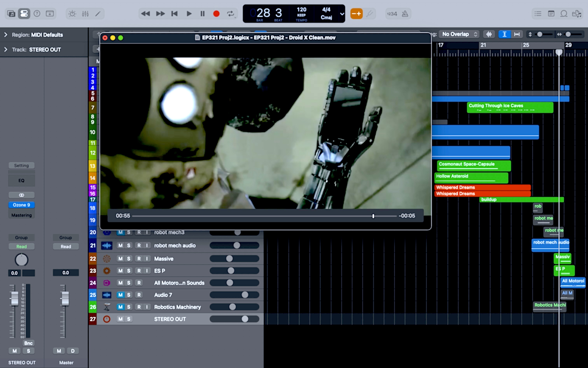
Task: Toggle Cycle mode in the transport
Action: click(x=231, y=14)
